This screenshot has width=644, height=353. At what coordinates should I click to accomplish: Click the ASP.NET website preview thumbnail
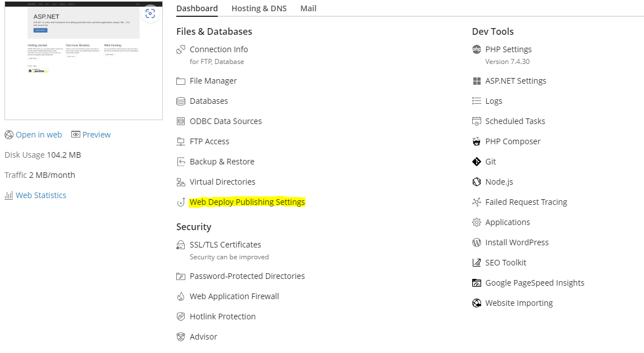click(83, 61)
